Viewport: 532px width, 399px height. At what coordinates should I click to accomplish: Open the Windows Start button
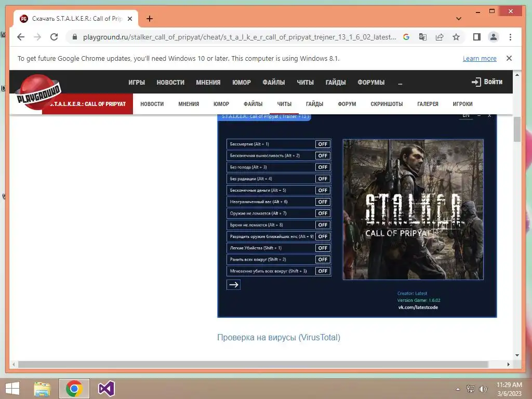(x=12, y=389)
